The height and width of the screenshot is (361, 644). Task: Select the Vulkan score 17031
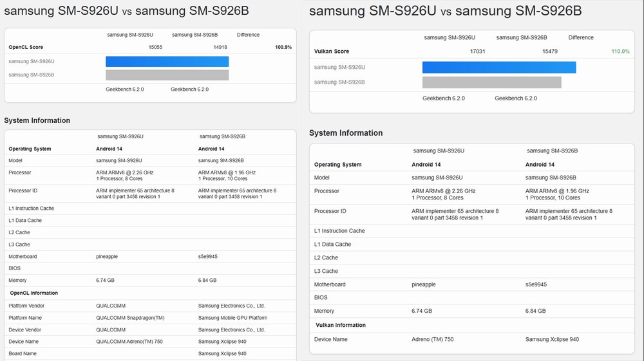(477, 51)
